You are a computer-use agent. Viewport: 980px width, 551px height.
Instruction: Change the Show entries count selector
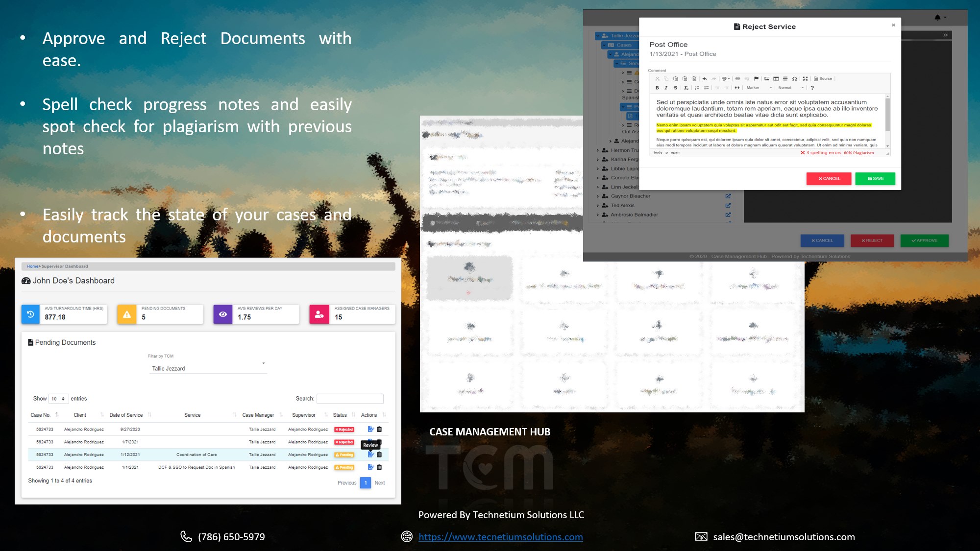(x=58, y=399)
